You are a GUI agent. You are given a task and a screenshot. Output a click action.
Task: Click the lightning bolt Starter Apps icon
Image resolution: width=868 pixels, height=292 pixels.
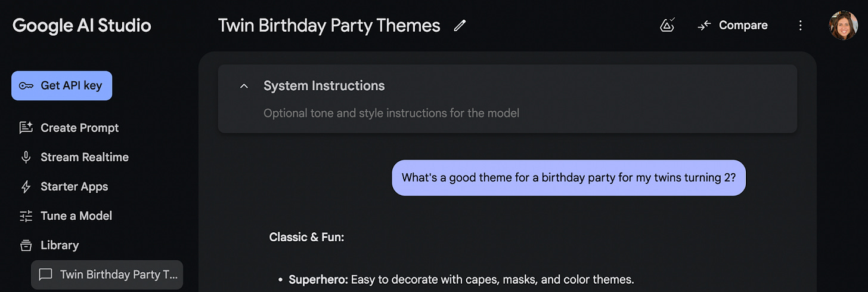pyautogui.click(x=26, y=187)
